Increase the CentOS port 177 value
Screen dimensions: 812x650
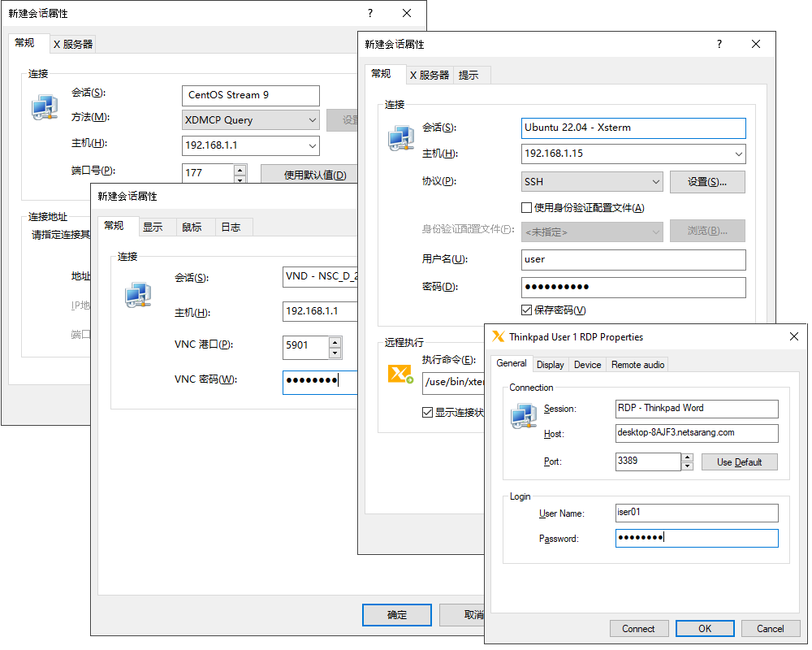click(240, 170)
